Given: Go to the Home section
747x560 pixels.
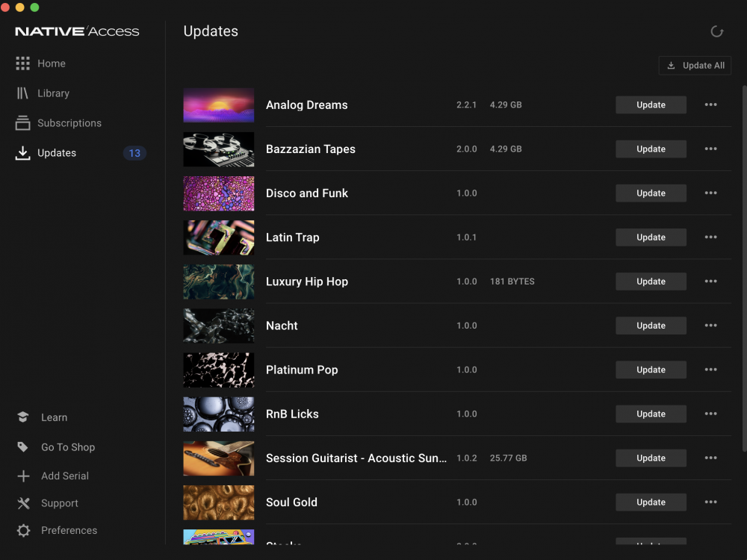Looking at the screenshot, I should (x=52, y=63).
